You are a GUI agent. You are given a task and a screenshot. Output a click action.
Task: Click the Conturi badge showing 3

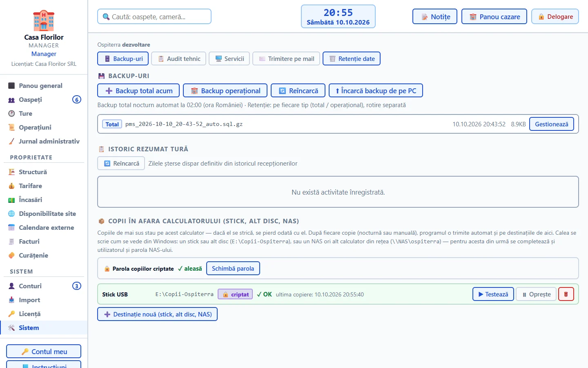point(77,286)
